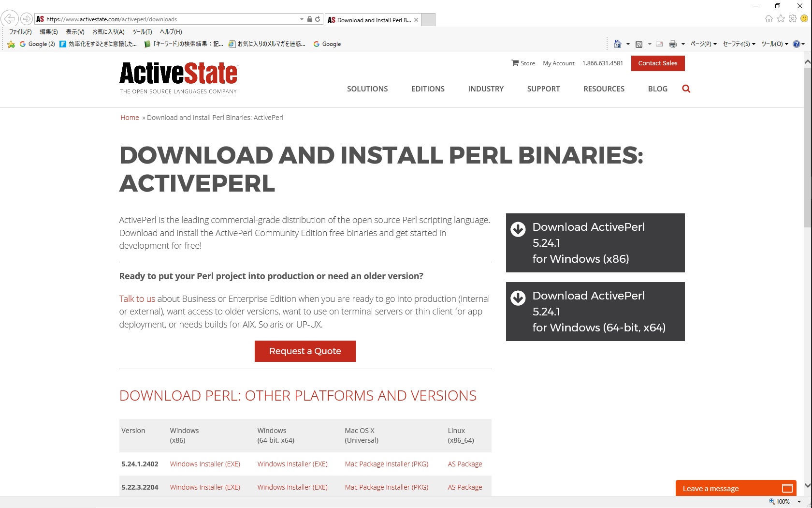Click the add to favorites bar star icon
The width and height of the screenshot is (812, 508).
[11, 44]
